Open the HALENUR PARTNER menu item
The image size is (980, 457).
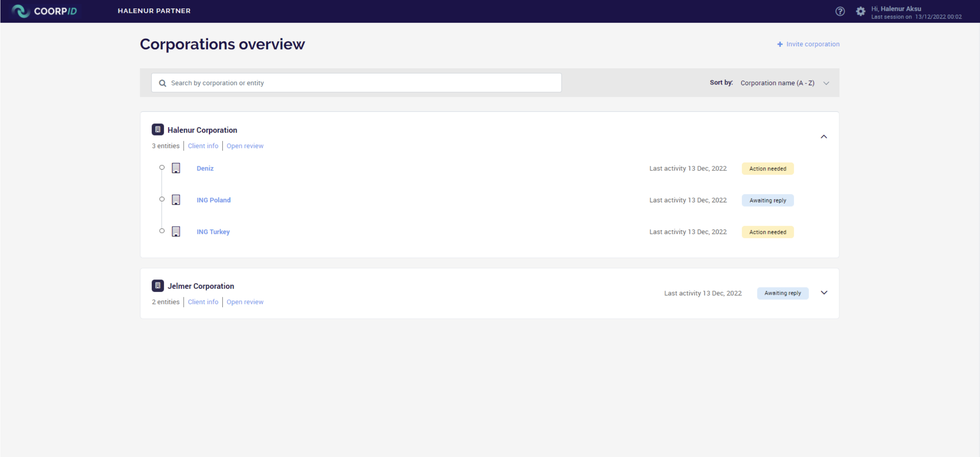point(154,11)
